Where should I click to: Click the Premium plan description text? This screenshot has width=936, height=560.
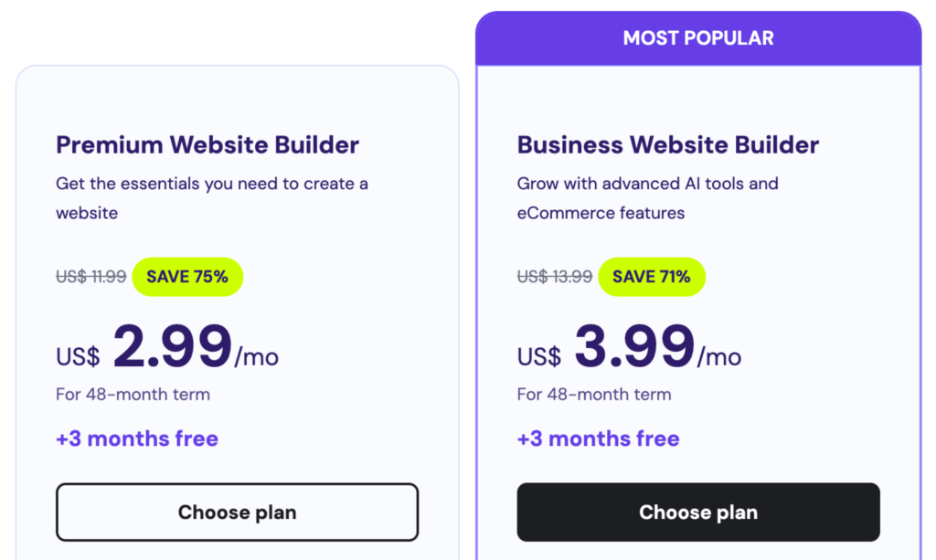(x=212, y=197)
